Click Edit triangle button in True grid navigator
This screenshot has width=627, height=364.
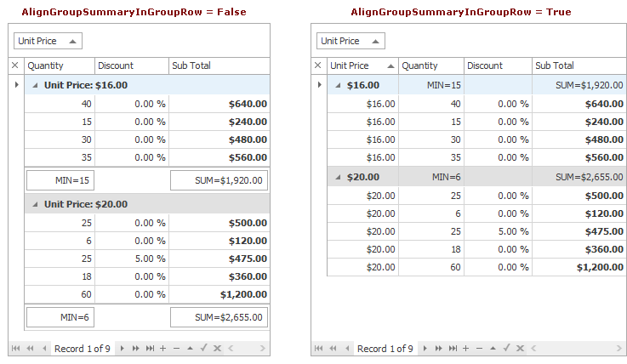tap(493, 349)
